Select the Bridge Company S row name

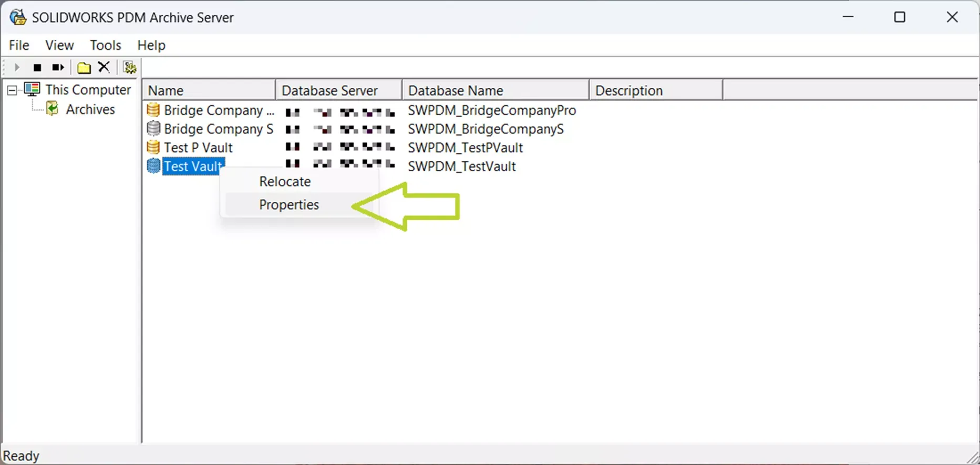(219, 129)
